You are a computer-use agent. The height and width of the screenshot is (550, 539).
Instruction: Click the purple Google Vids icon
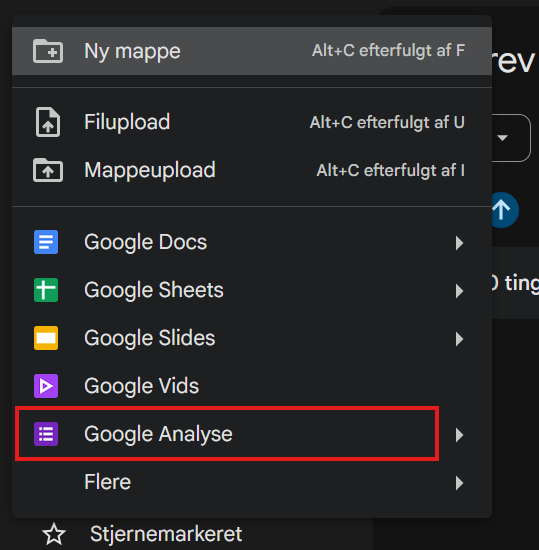coord(46,386)
